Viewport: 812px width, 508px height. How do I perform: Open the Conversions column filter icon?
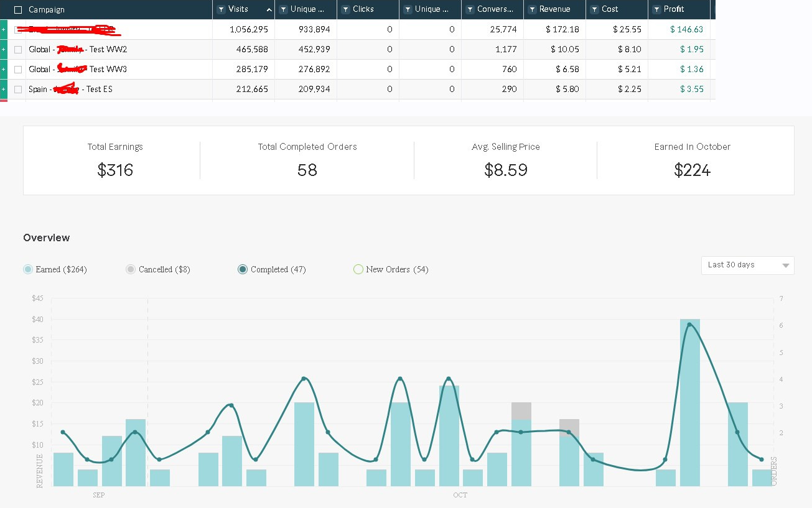(470, 9)
